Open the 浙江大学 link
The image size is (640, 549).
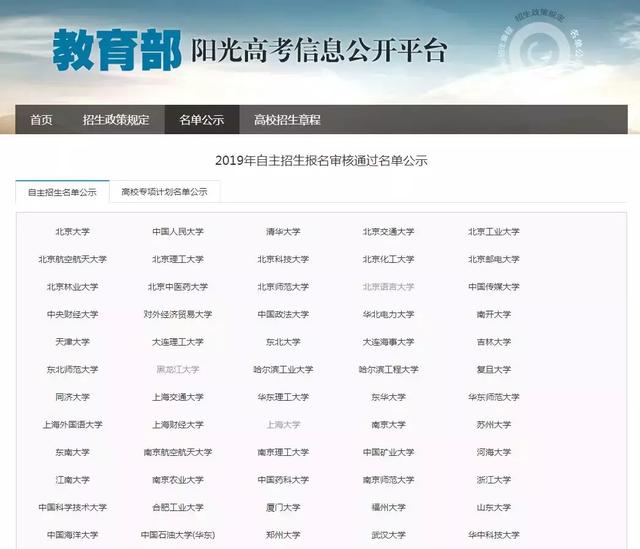[493, 479]
